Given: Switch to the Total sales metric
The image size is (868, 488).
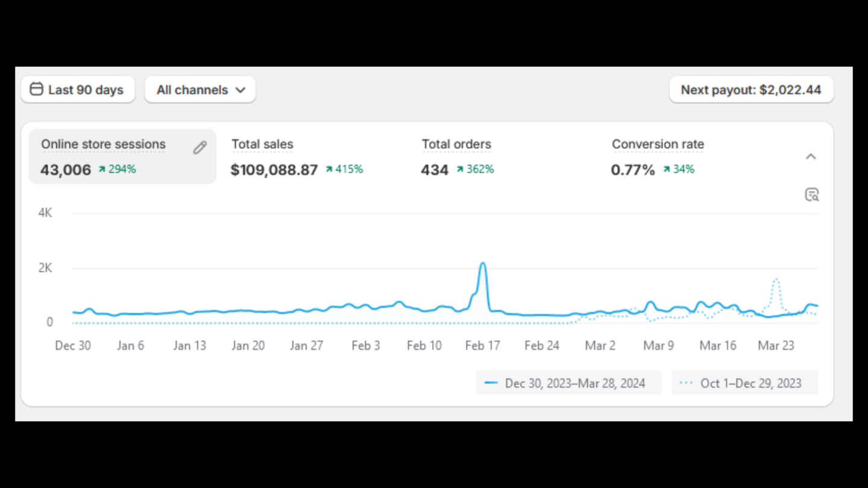Looking at the screenshot, I should click(x=297, y=157).
